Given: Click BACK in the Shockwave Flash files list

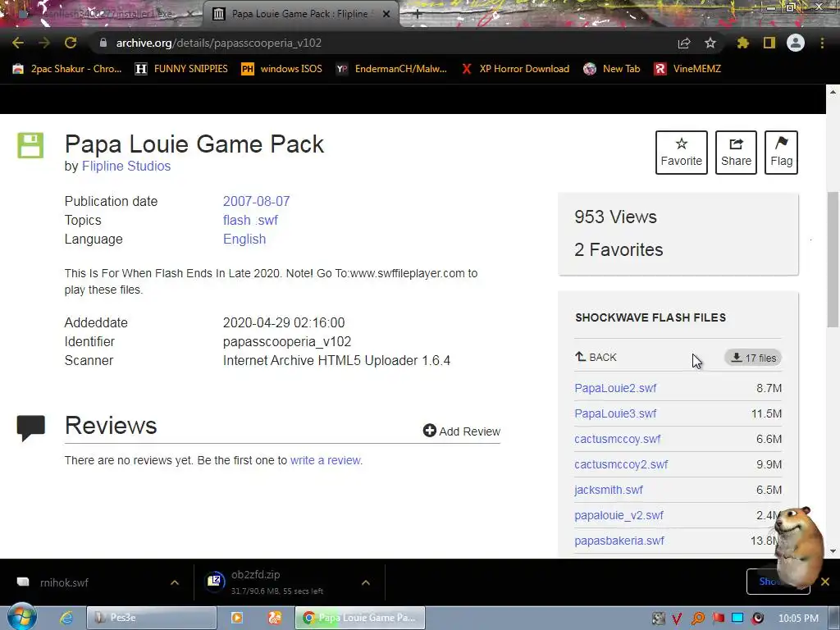Looking at the screenshot, I should click(x=596, y=358).
